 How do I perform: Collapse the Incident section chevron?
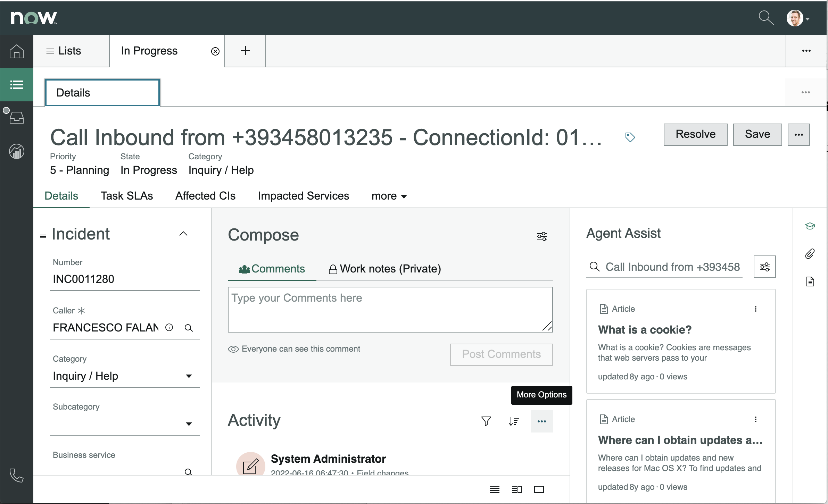pyautogui.click(x=183, y=234)
